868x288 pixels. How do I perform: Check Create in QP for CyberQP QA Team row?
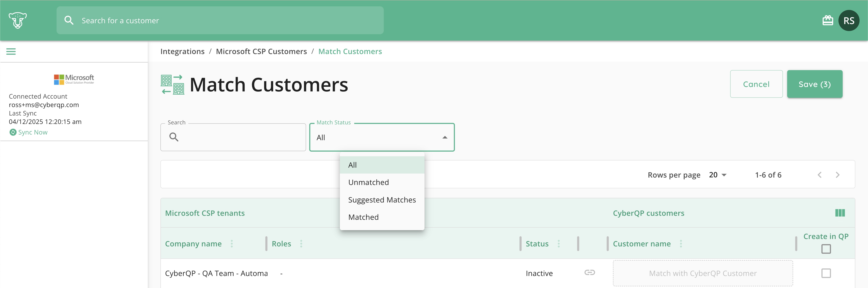pos(826,273)
